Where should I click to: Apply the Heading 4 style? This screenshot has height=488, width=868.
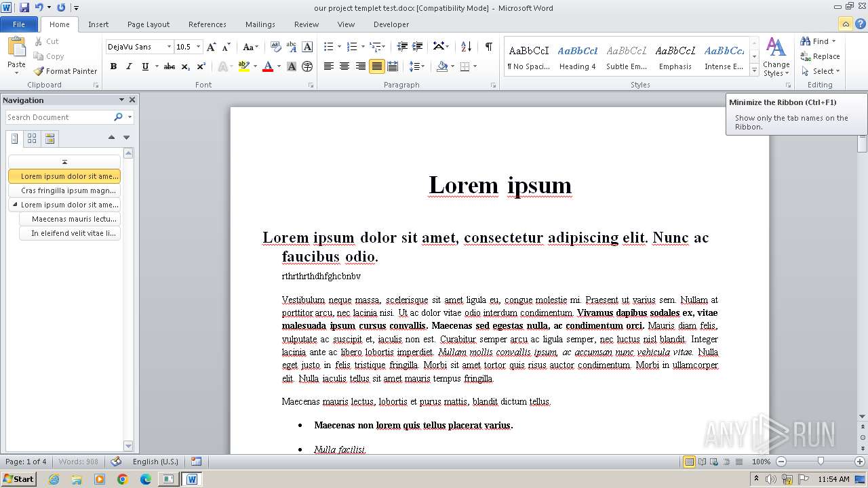pyautogui.click(x=578, y=58)
